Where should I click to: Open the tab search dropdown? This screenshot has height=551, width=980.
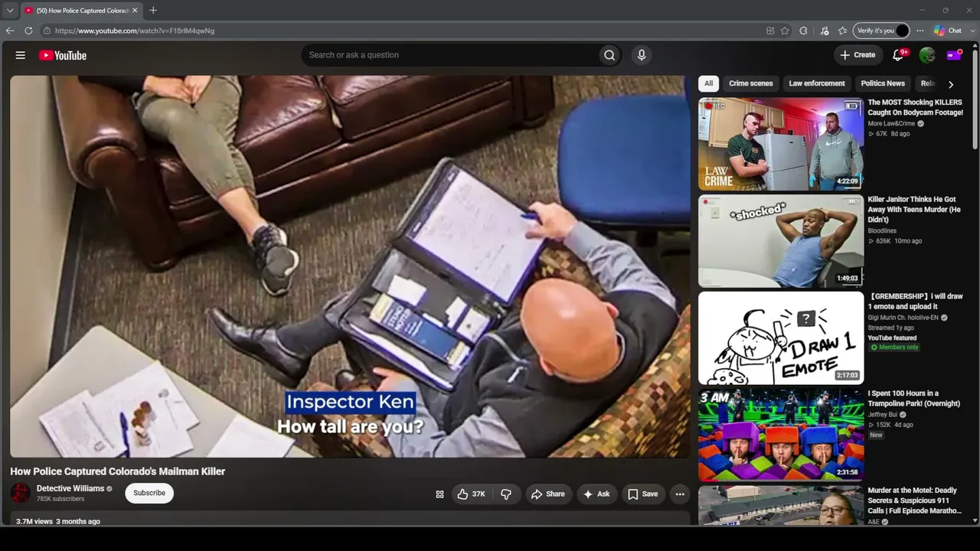click(10, 10)
